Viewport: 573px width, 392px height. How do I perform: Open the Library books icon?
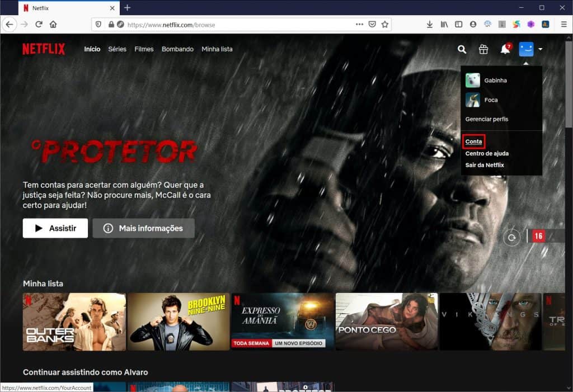pyautogui.click(x=444, y=25)
